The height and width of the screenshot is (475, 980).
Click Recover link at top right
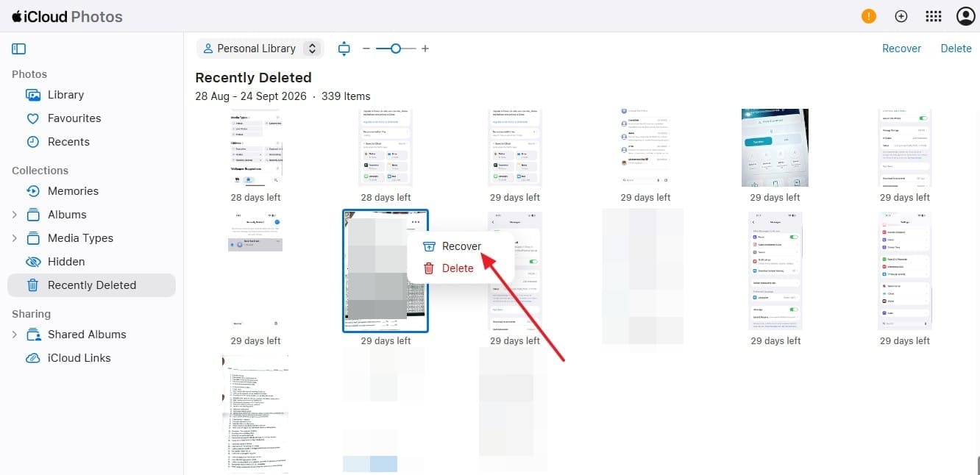[901, 49]
